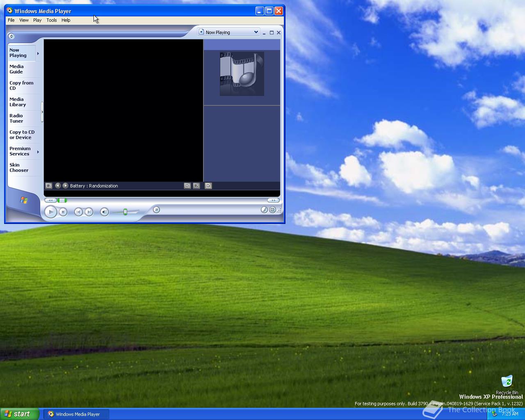Image resolution: width=525 pixels, height=420 pixels.
Task: Click the black video display area
Action: coord(123,110)
